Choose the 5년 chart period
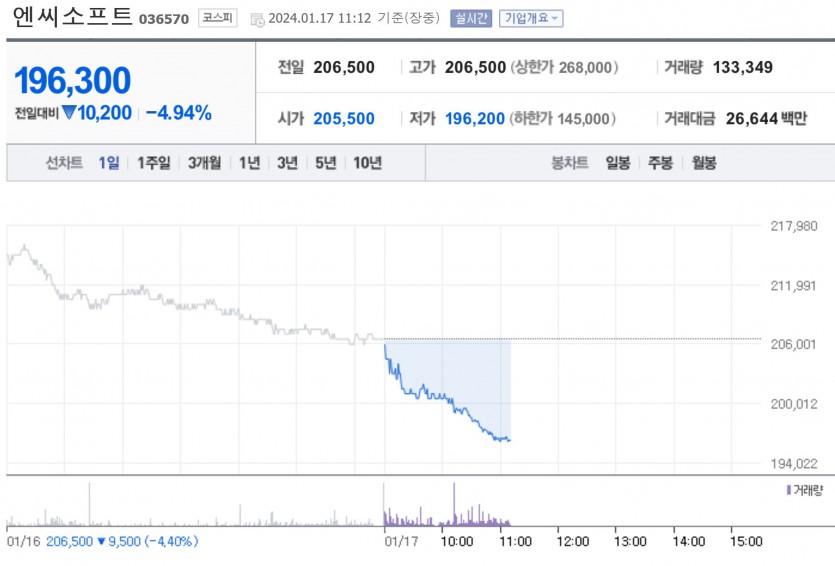 point(326,163)
